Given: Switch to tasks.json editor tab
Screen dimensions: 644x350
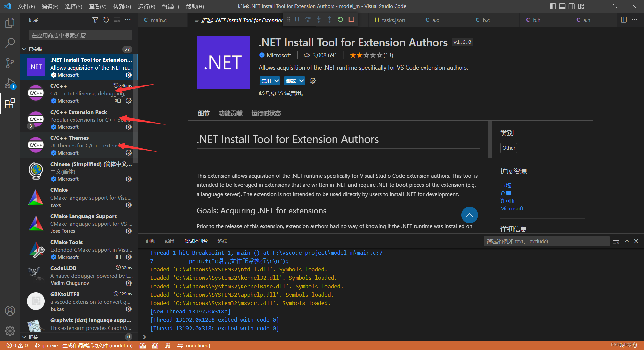Looking at the screenshot, I should (393, 20).
